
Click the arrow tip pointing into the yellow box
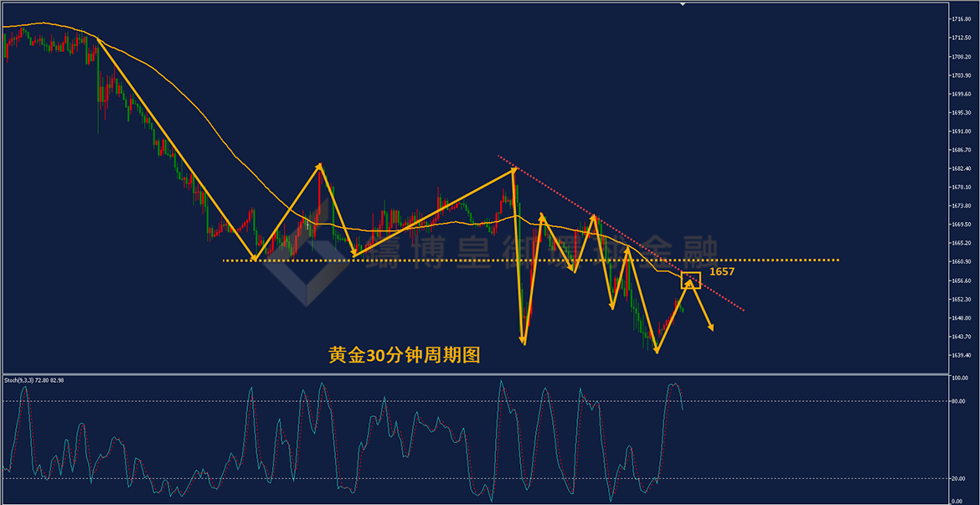pyautogui.click(x=689, y=281)
